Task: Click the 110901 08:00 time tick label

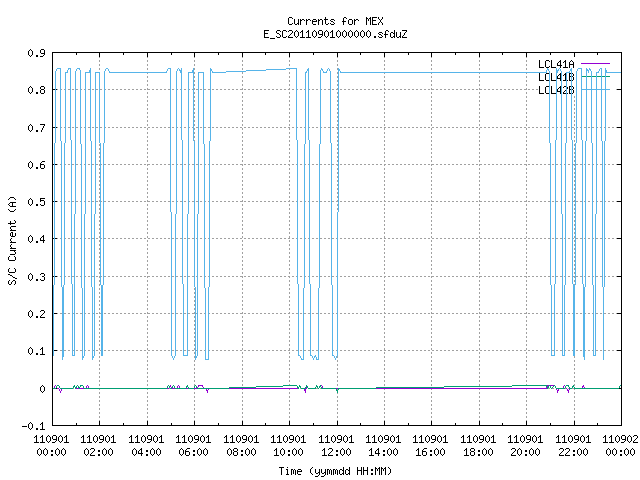Action: coord(241,446)
